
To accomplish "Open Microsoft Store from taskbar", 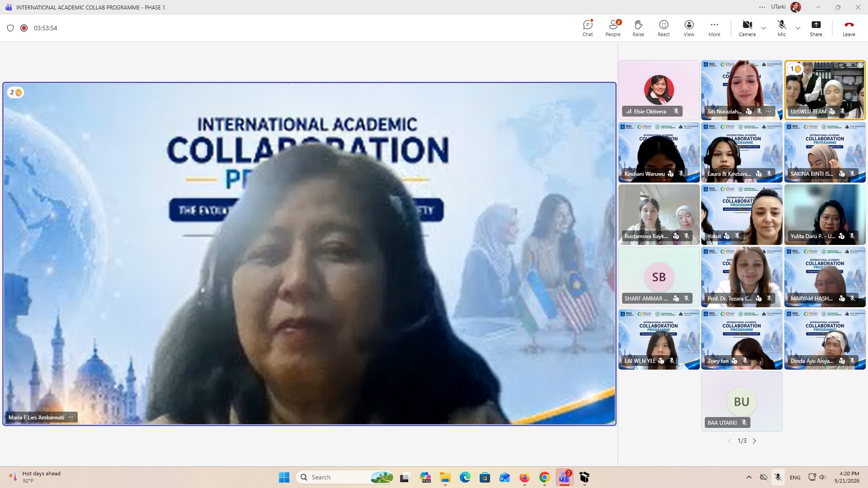I will click(x=485, y=477).
